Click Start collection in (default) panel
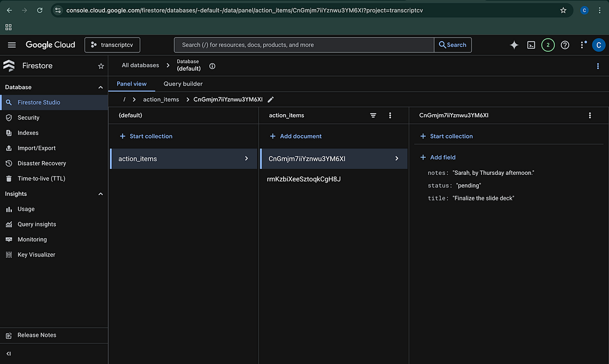This screenshot has height=364, width=609. click(146, 136)
